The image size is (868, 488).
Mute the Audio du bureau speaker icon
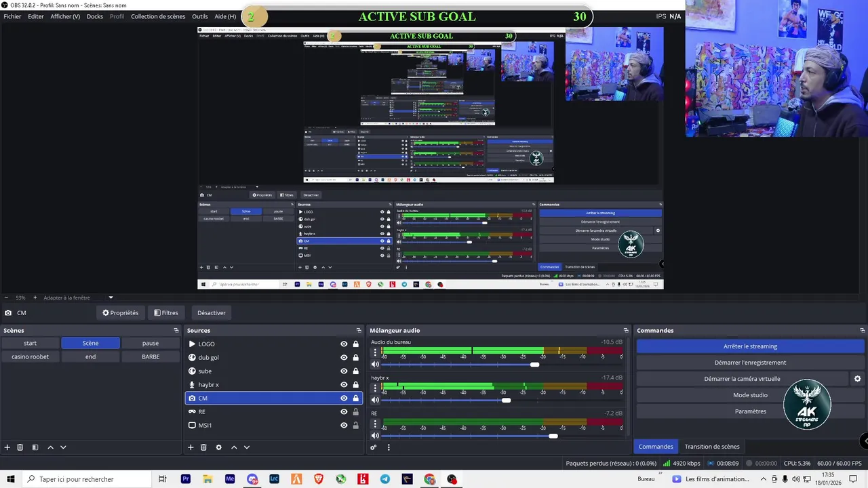[375, 365]
